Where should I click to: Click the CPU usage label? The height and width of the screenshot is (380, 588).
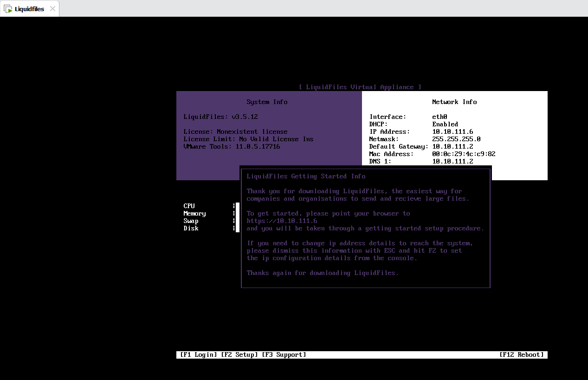pyautogui.click(x=189, y=206)
